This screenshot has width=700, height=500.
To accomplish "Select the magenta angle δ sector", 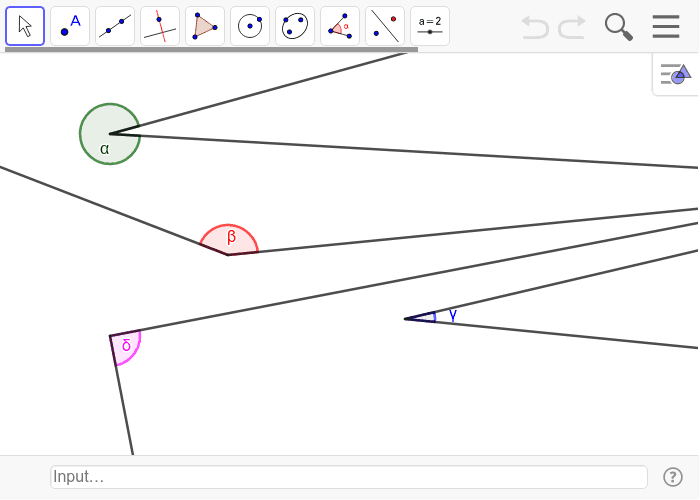I will 126,346.
